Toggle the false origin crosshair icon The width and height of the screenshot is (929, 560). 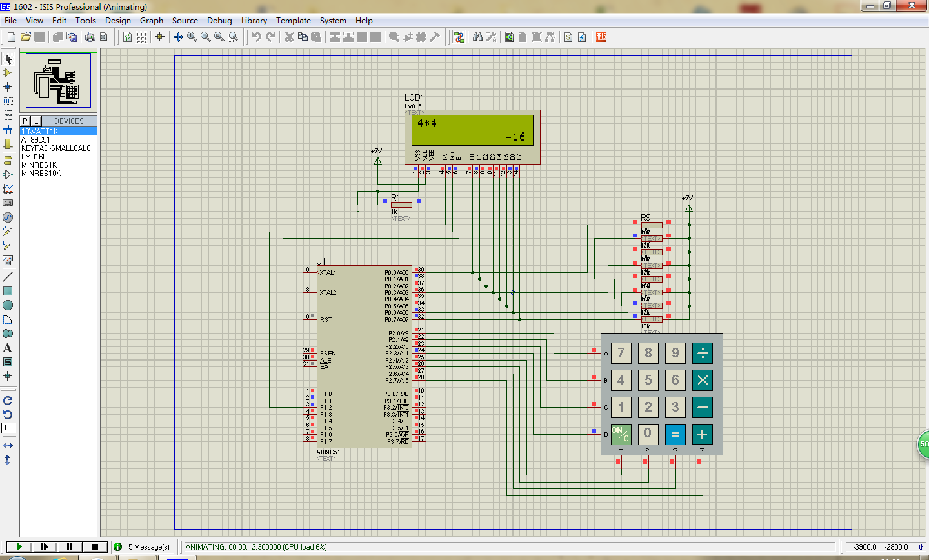pos(159,37)
